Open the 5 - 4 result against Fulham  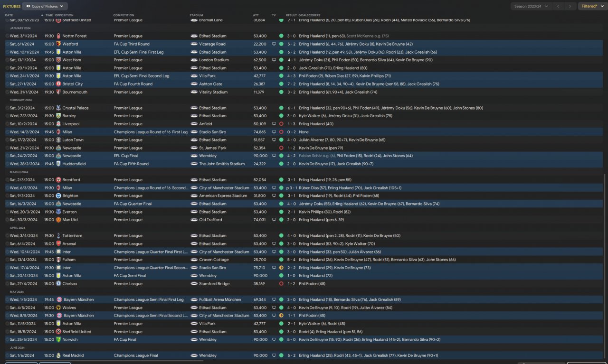pos(291,260)
